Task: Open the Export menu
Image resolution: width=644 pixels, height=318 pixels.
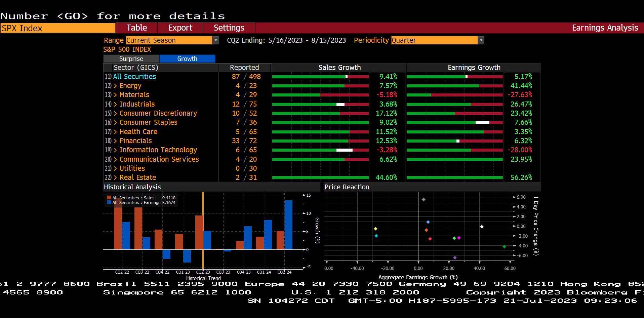Action: pos(180,28)
